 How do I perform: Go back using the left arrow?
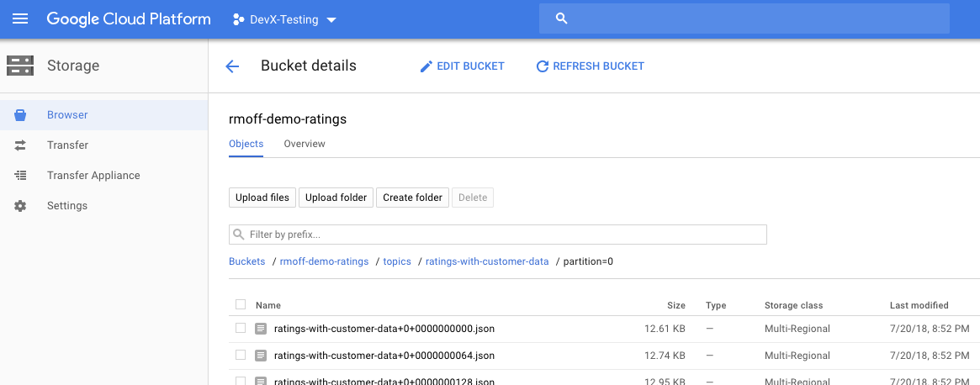[x=232, y=66]
